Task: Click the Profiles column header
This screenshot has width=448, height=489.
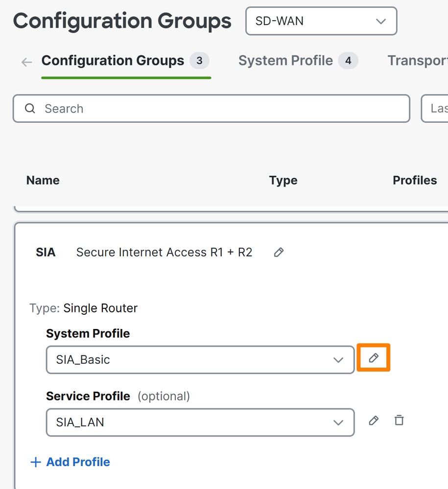Action: 414,180
